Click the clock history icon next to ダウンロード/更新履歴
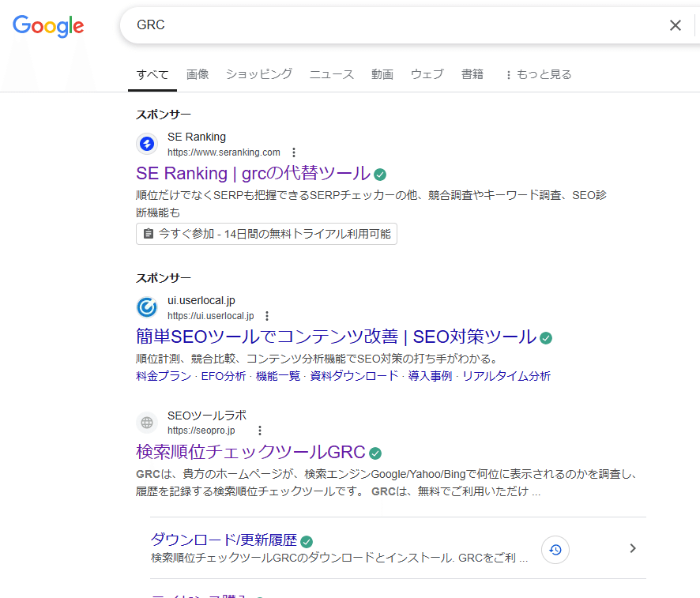This screenshot has height=598, width=700. click(555, 549)
